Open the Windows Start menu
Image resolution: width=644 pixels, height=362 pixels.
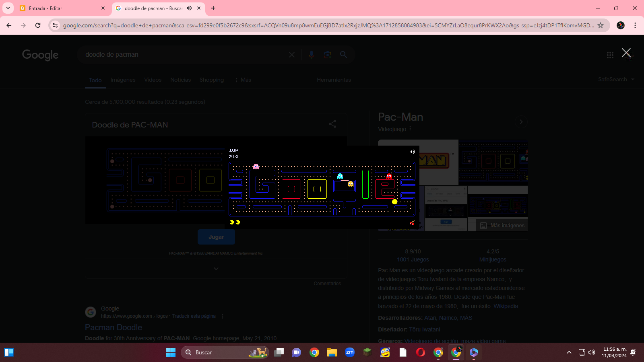point(171,352)
